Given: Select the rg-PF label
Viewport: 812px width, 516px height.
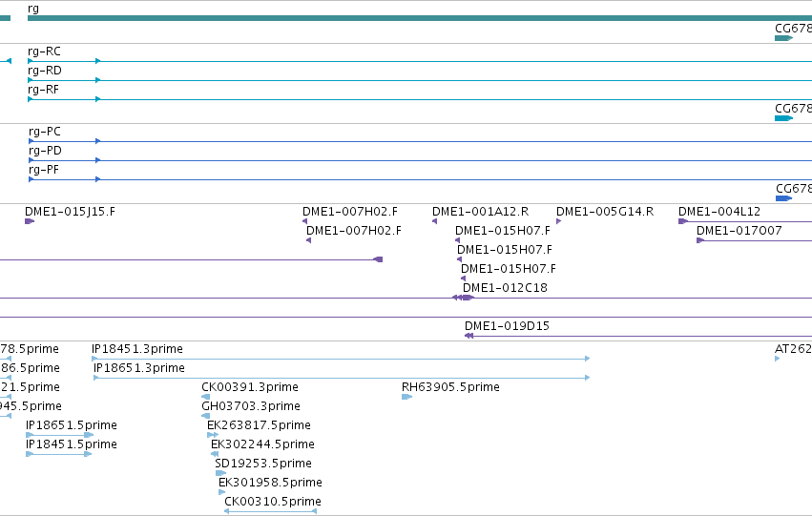Looking at the screenshot, I should (44, 170).
